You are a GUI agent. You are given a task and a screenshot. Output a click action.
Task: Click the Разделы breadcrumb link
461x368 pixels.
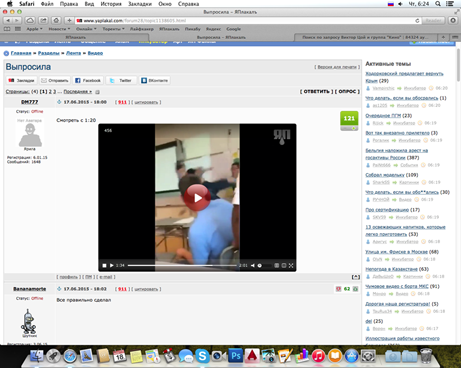(49, 53)
